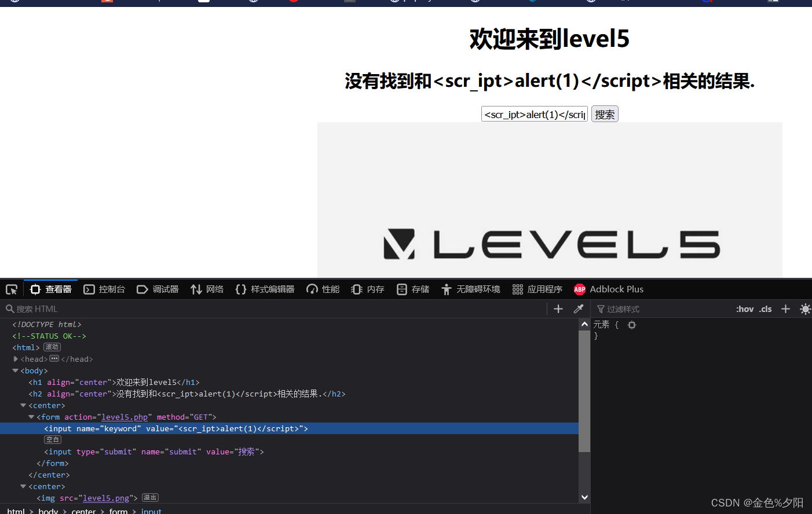Add a new style rule with plus icon
Image resolution: width=812 pixels, height=514 pixels.
point(785,309)
